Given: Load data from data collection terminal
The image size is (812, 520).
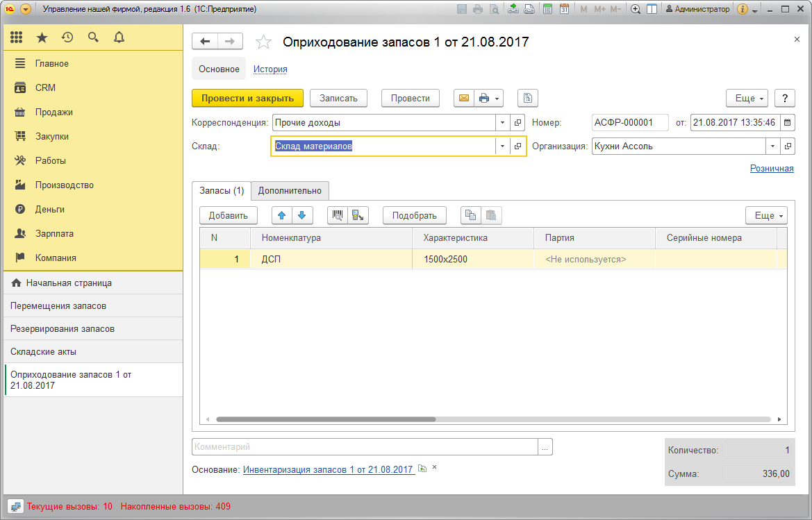Looking at the screenshot, I should point(358,215).
